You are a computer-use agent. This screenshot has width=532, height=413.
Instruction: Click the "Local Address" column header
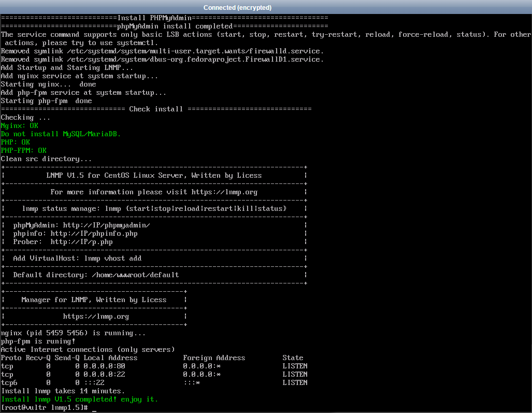[111, 358]
